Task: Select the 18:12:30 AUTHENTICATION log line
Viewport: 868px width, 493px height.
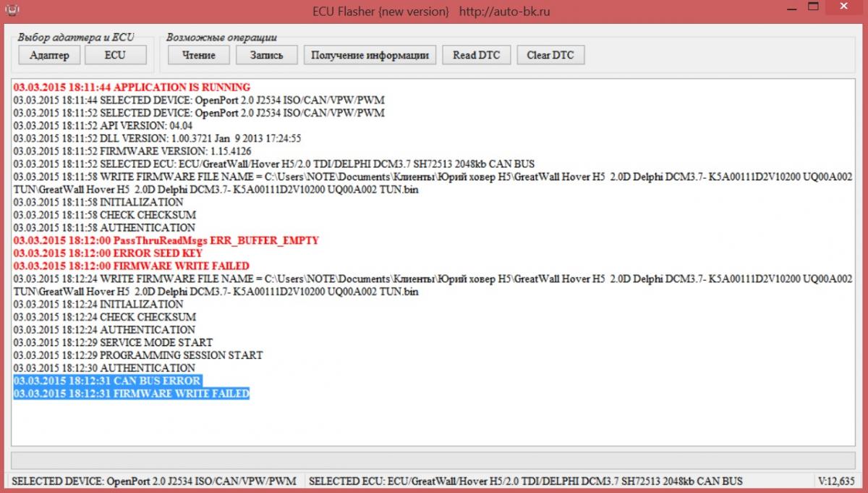Action: click(x=104, y=368)
